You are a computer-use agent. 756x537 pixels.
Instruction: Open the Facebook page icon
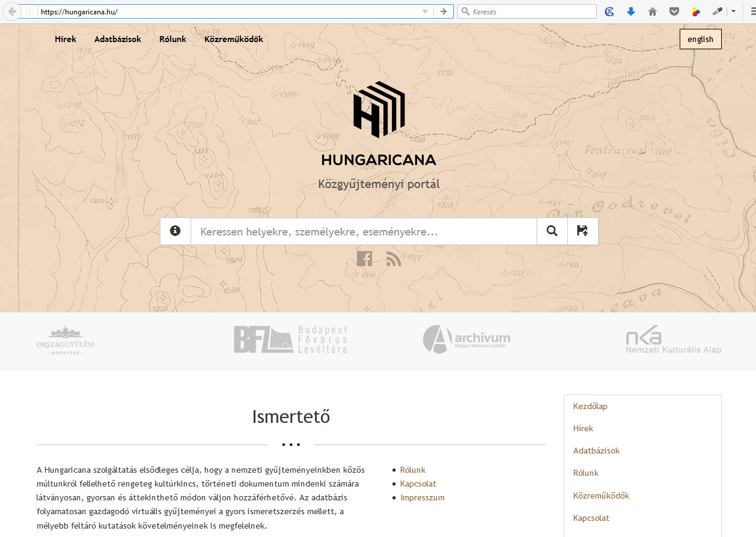point(364,259)
